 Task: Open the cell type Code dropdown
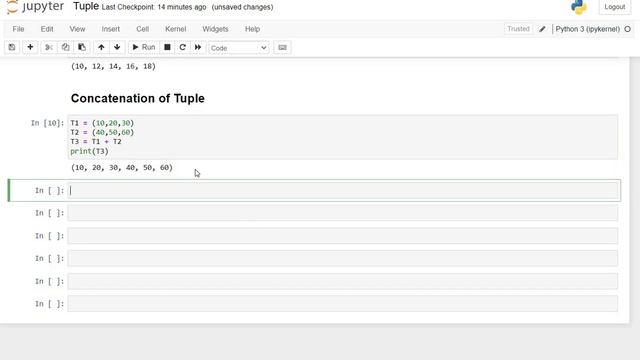239,48
